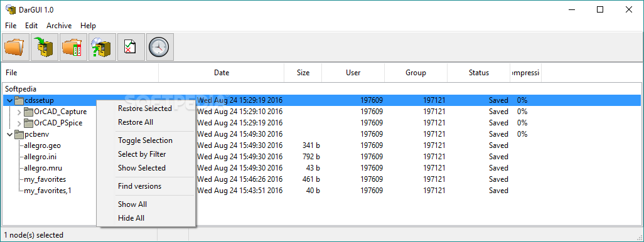Click the Status column header
Screen dimensions: 644x242
click(x=479, y=73)
